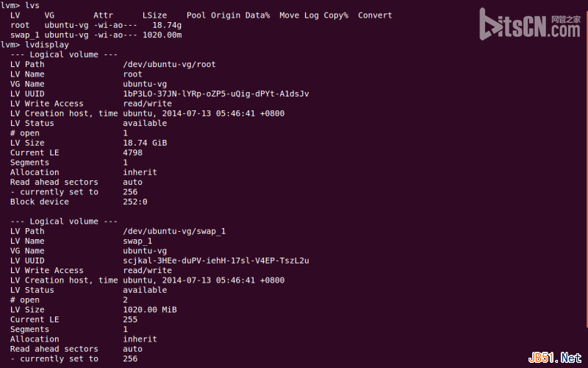Click the root LV UUID value

click(x=216, y=94)
